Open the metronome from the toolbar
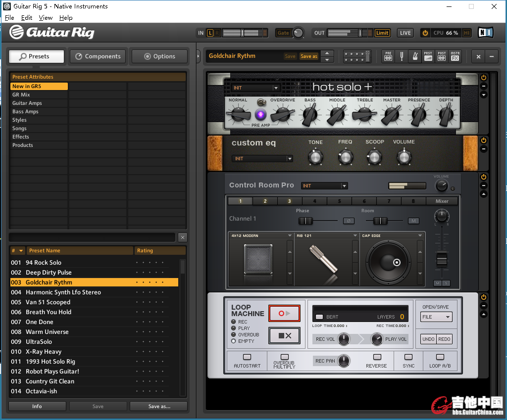This screenshot has height=420, width=507. [415, 56]
